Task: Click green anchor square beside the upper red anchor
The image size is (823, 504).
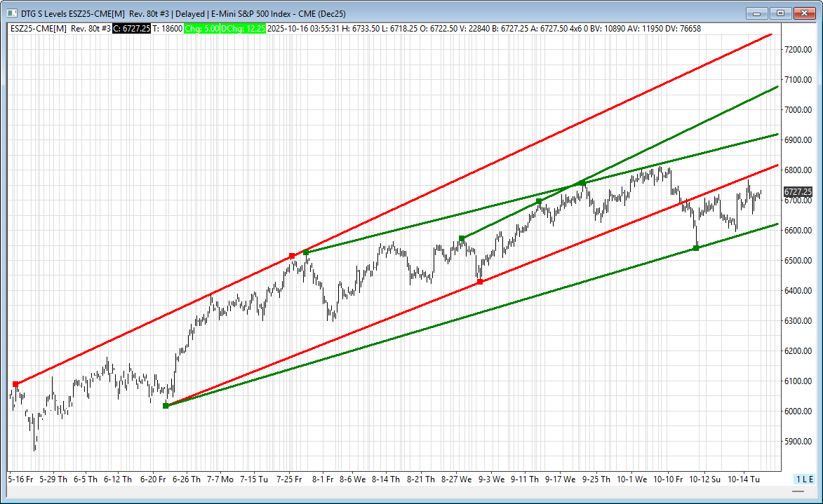Action: click(x=306, y=252)
